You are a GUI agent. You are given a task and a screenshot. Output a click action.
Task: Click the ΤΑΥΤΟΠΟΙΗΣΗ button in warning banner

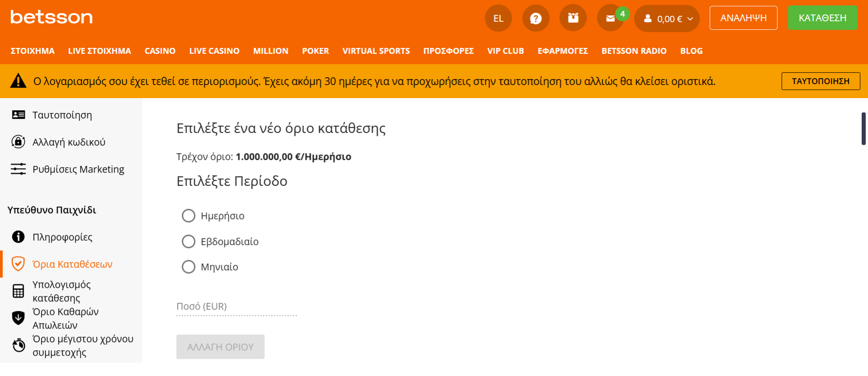pos(821,81)
